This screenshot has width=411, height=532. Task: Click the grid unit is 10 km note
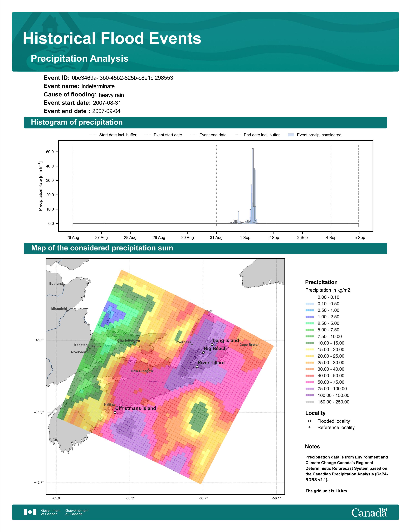pyautogui.click(x=327, y=491)
